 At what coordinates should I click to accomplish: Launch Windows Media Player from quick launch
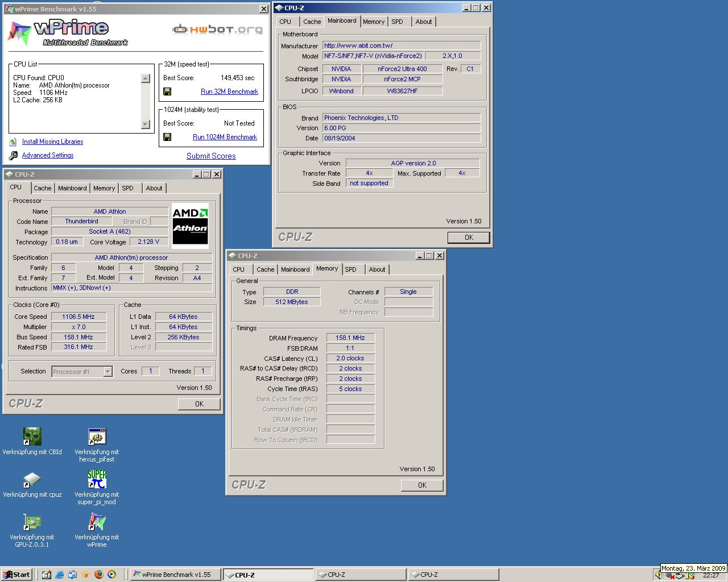point(111,575)
